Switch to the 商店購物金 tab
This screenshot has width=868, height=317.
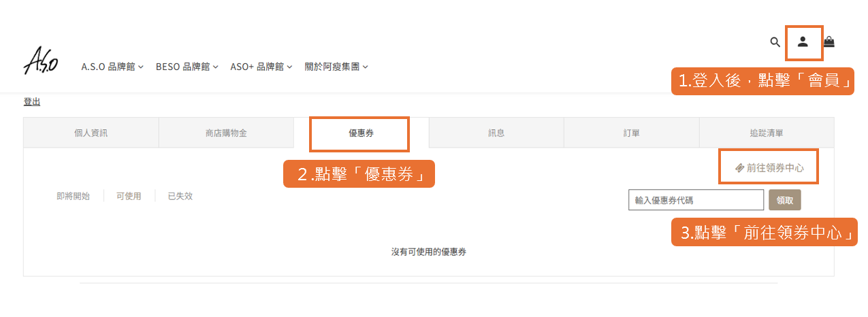point(226,133)
